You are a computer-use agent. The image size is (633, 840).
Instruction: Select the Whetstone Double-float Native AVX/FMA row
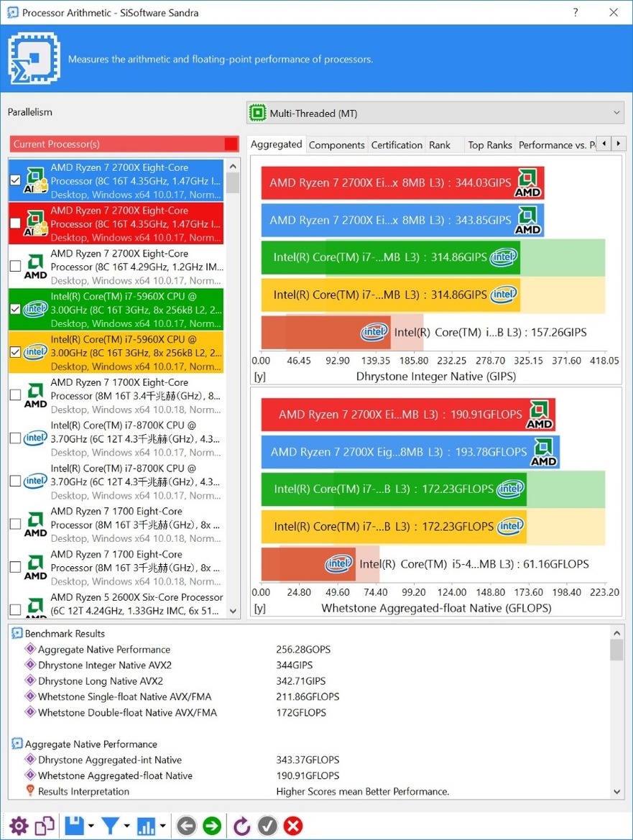click(x=310, y=713)
